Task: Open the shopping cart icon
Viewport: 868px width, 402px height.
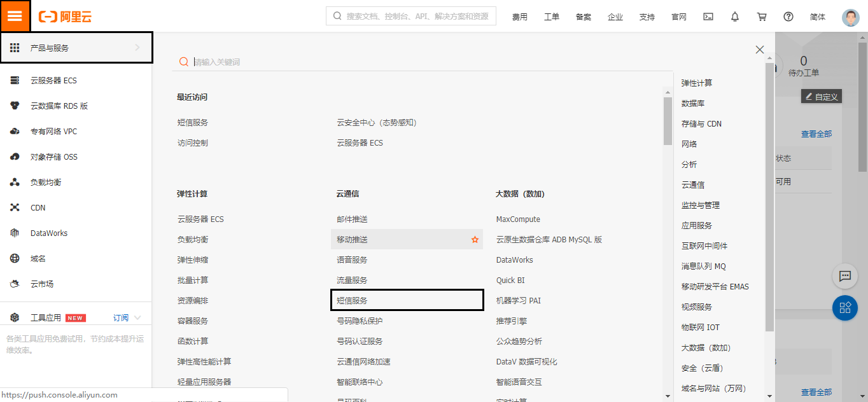Action: (x=762, y=17)
